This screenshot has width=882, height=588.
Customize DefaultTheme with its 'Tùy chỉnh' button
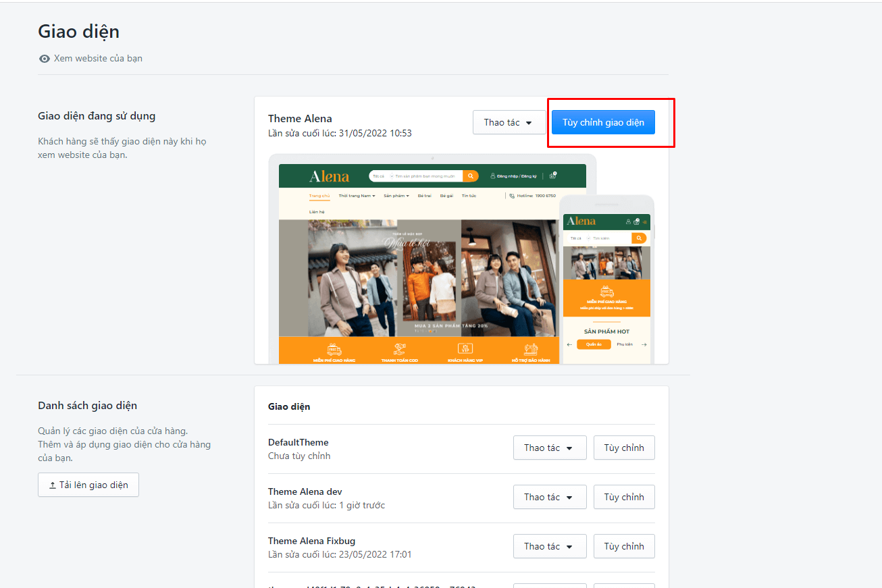pos(624,448)
